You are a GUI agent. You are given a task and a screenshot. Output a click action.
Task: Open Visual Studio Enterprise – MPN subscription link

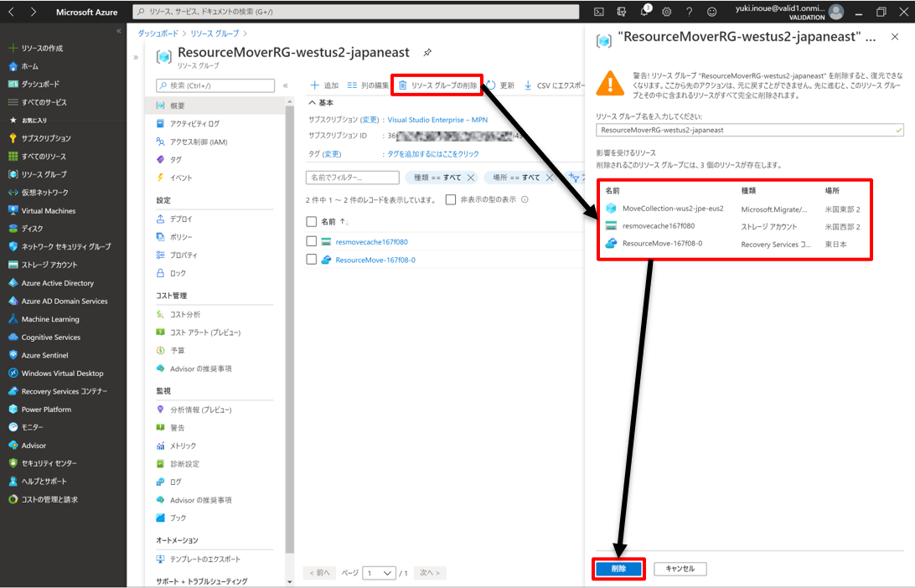437,120
